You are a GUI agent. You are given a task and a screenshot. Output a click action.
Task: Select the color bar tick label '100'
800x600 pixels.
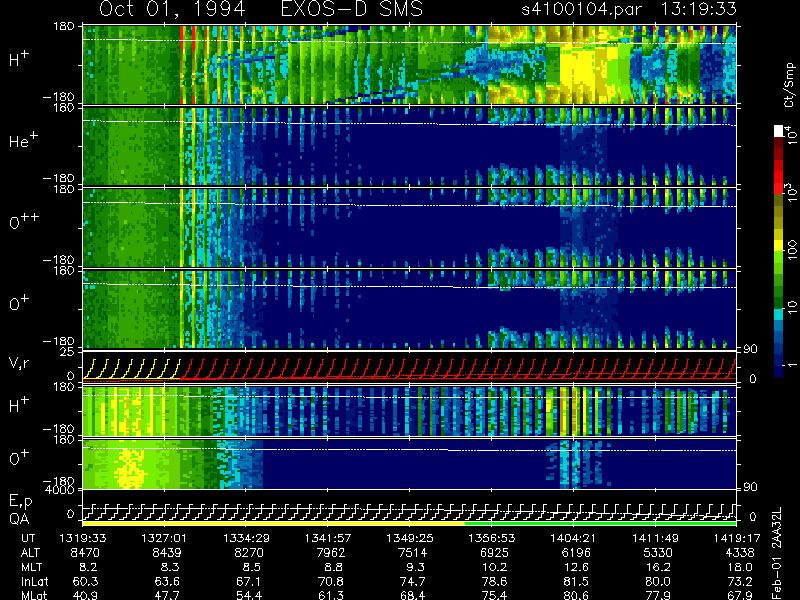(791, 250)
